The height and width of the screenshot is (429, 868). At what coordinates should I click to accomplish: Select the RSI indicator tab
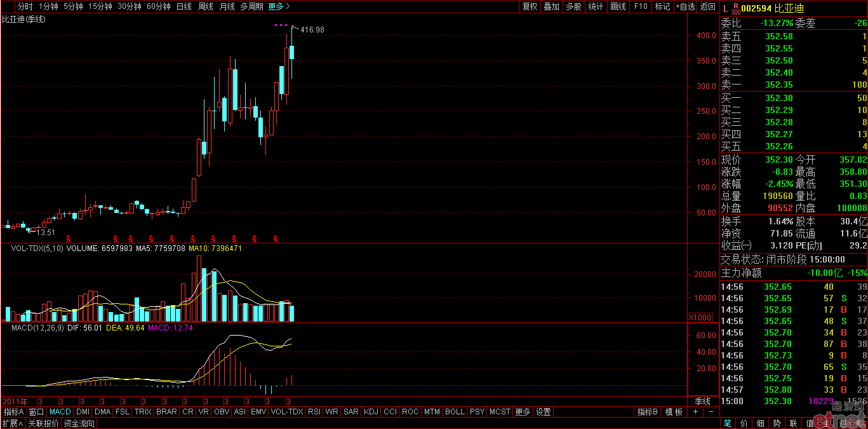[x=314, y=412]
